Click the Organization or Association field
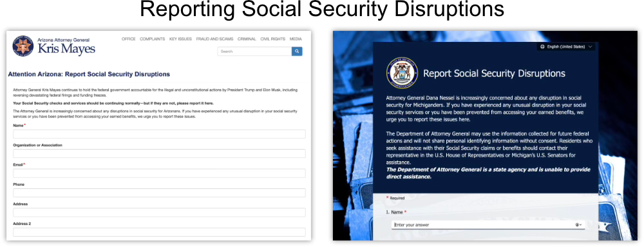The height and width of the screenshot is (247, 644). [159, 153]
